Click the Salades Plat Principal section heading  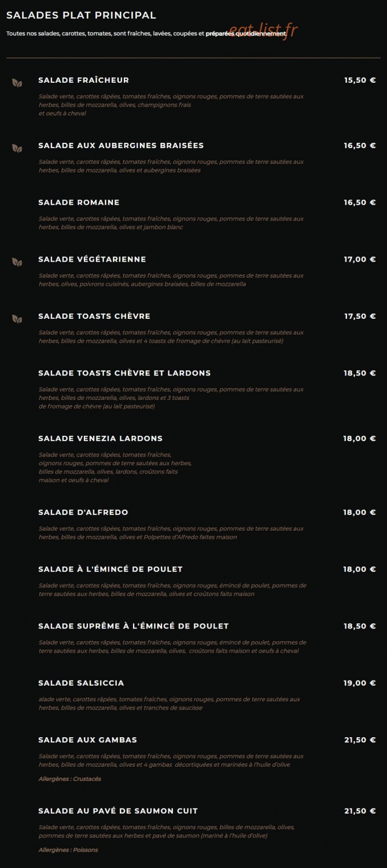pos(81,16)
